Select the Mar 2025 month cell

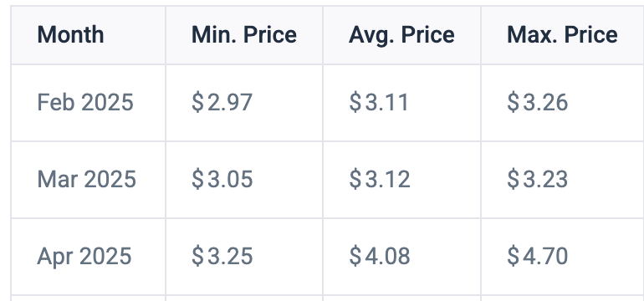pyautogui.click(x=88, y=180)
